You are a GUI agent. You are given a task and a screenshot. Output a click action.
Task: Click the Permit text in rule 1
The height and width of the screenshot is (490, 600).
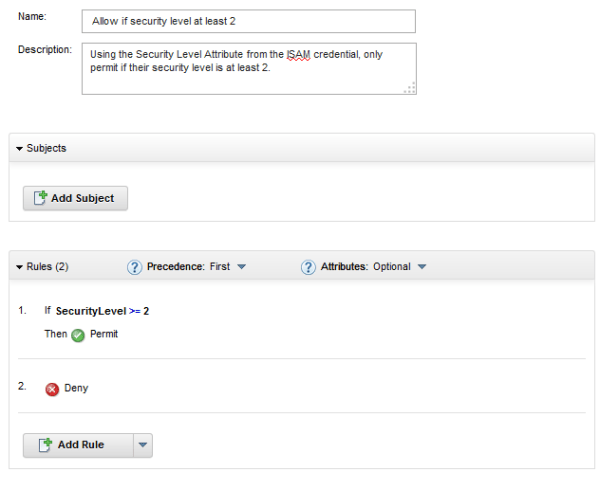click(x=104, y=334)
